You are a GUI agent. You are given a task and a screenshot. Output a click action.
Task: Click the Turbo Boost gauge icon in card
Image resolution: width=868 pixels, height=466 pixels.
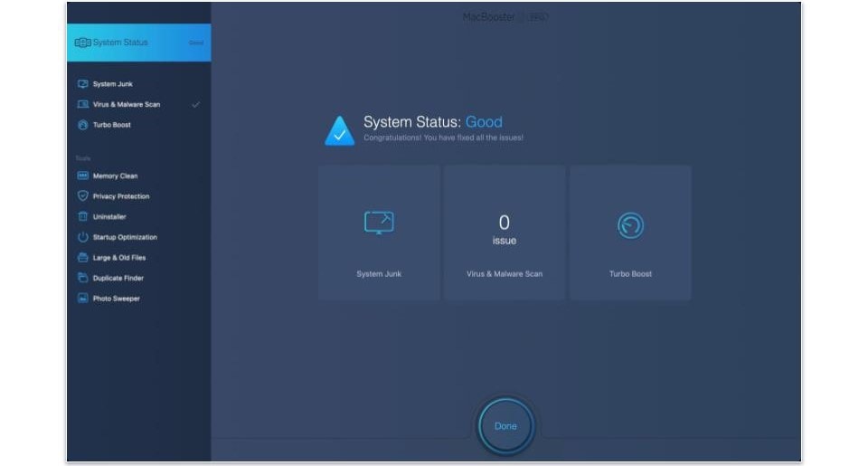click(630, 225)
